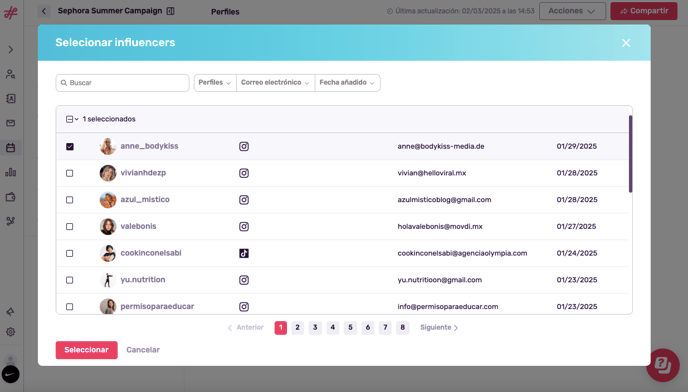Open the app logo in sidebar
The image size is (688, 392).
pyautogui.click(x=11, y=13)
